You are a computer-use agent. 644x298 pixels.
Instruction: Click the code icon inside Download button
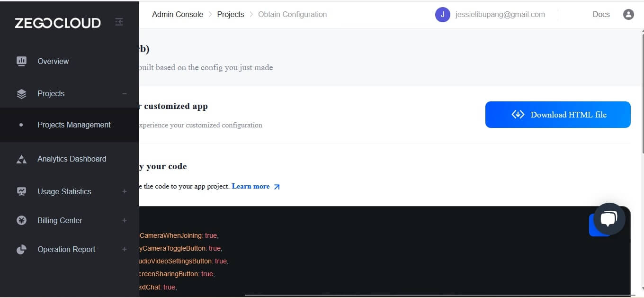click(518, 114)
